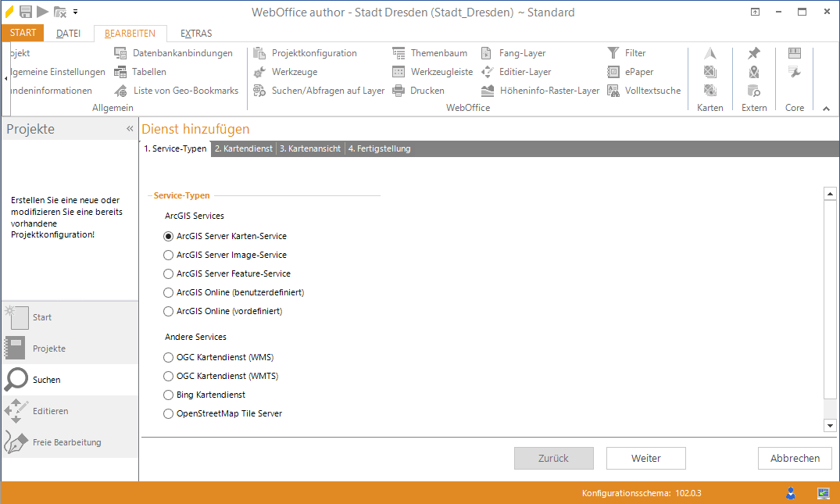Click the Filter funnel icon
This screenshot has width=840, height=504.
pyautogui.click(x=613, y=53)
